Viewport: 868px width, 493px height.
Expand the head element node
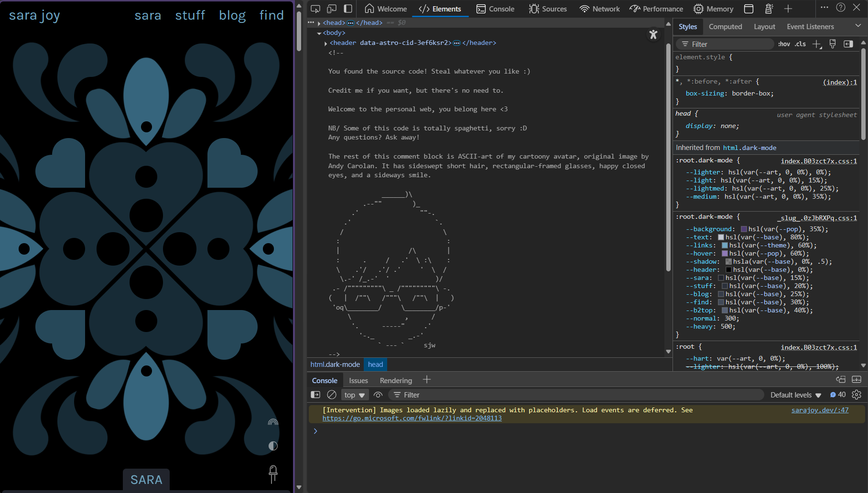coord(319,23)
